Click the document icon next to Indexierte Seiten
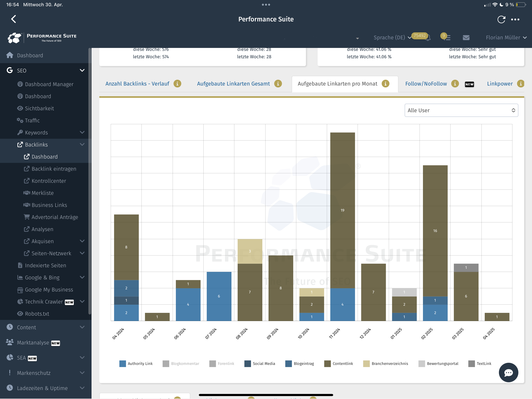 point(20,265)
